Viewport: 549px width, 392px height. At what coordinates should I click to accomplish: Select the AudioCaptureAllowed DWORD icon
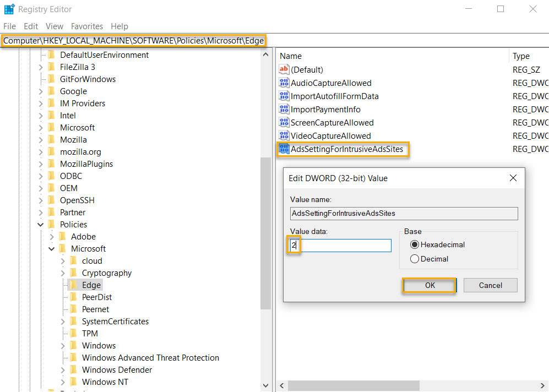284,83
